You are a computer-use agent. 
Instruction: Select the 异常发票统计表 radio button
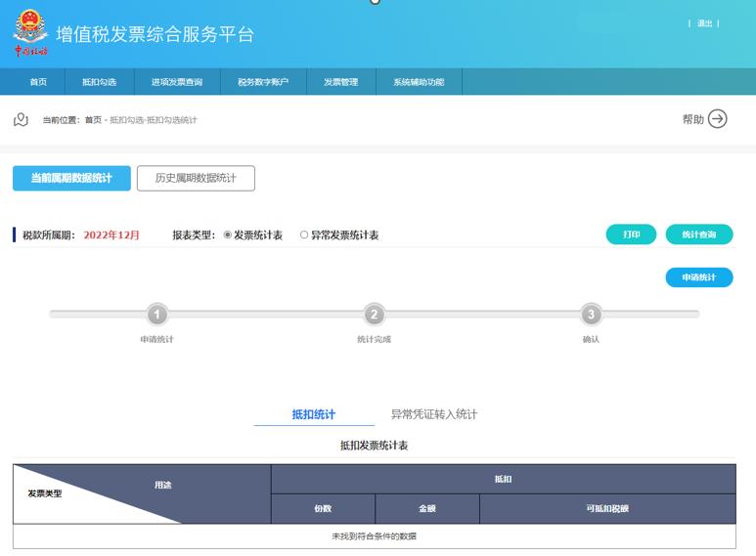click(304, 235)
